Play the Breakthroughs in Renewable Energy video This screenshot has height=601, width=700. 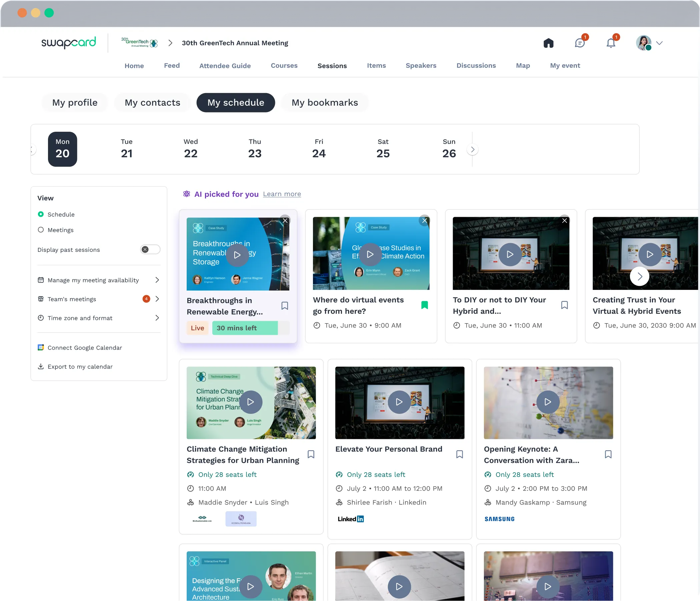click(x=237, y=255)
